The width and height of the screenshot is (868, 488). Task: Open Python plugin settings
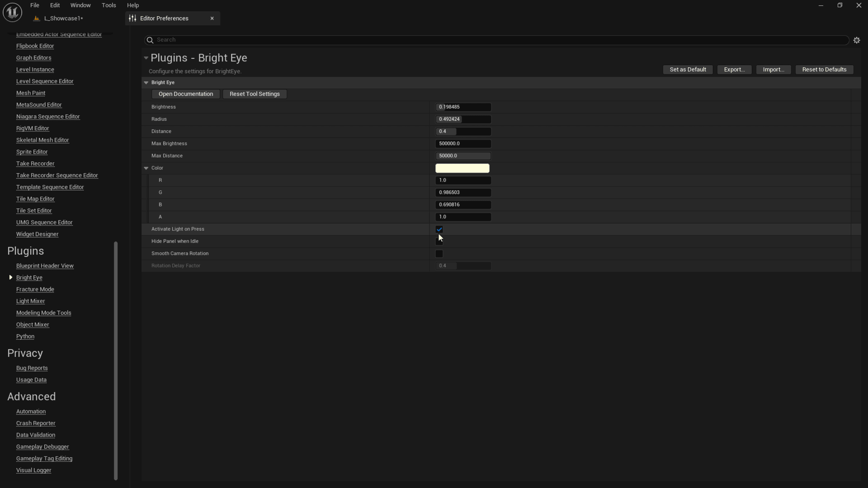point(25,336)
